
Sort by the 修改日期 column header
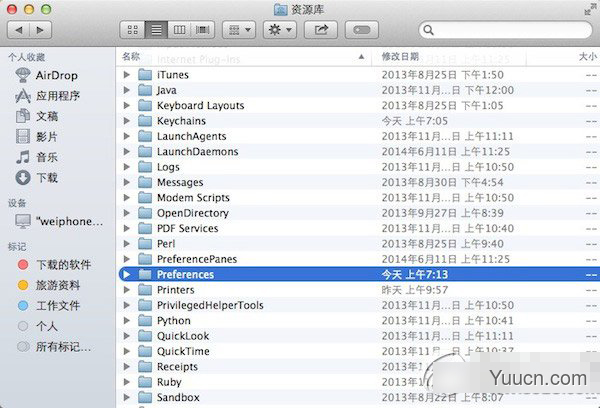click(x=449, y=57)
